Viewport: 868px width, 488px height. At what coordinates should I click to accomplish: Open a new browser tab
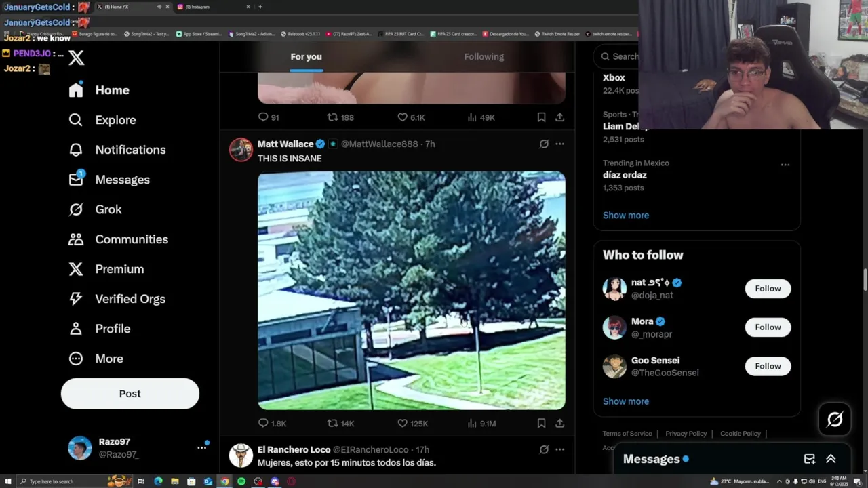pyautogui.click(x=260, y=7)
